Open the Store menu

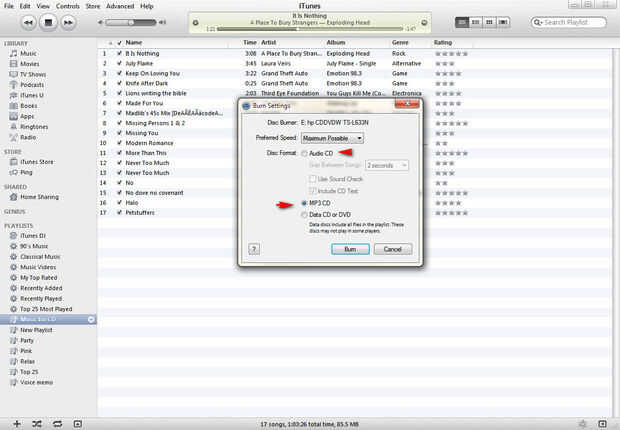click(93, 6)
